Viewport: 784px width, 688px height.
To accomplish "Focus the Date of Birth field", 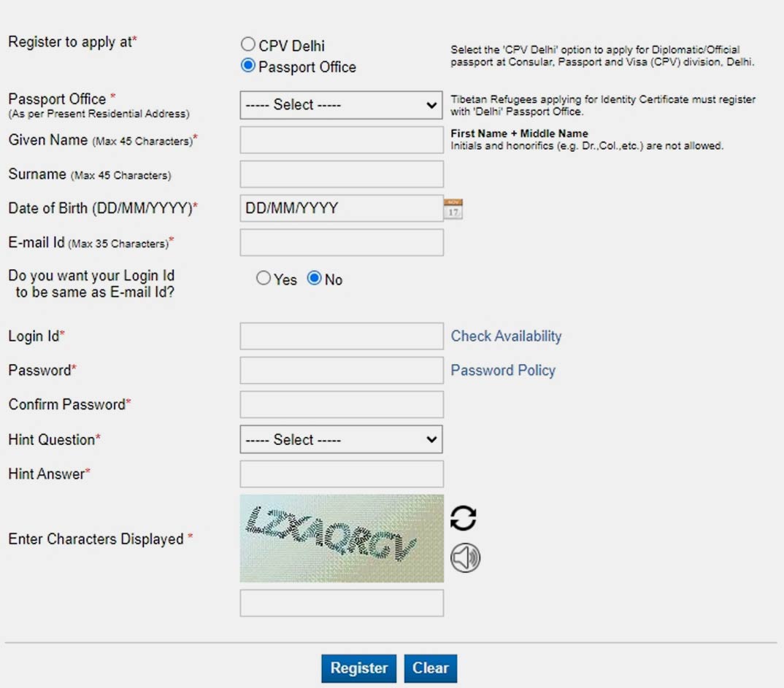I will point(341,209).
